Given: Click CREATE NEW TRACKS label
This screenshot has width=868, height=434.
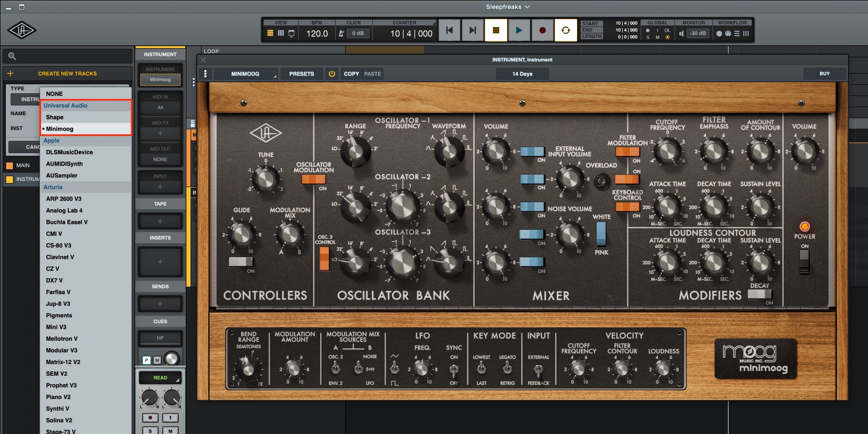Looking at the screenshot, I should (x=67, y=74).
